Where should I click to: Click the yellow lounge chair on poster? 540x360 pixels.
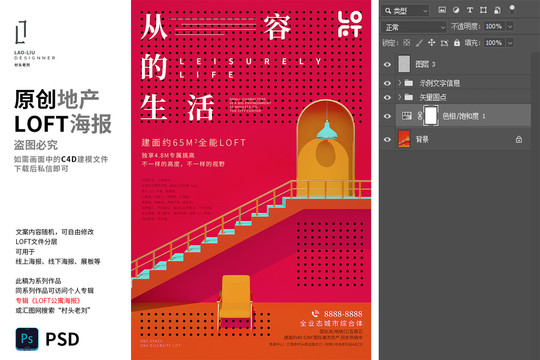click(235, 302)
